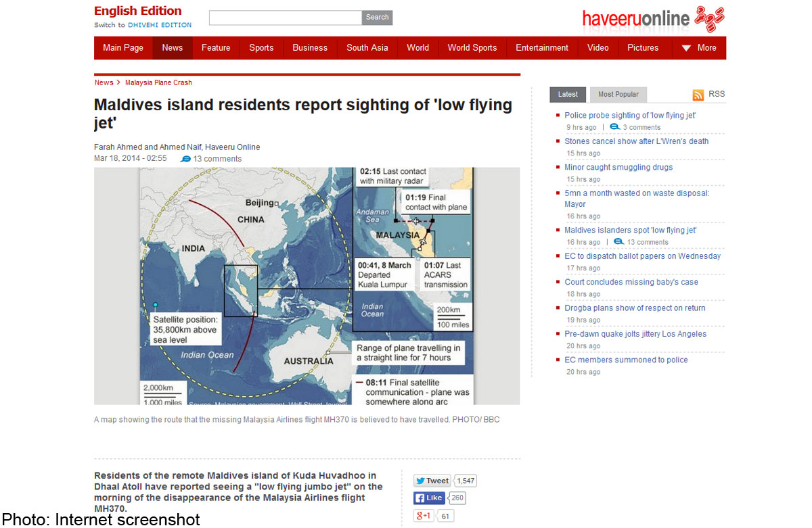Select the News menu item
Image resolution: width=812 pixels, height=528 pixels.
click(173, 48)
